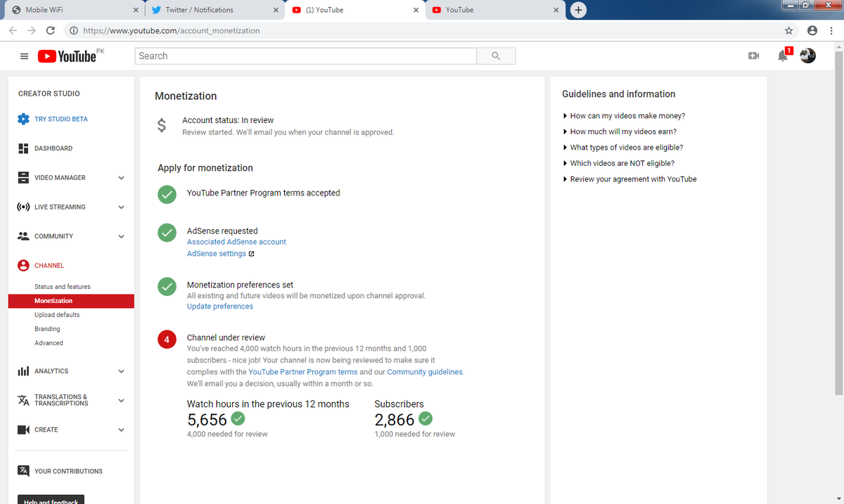Open the account avatar menu

[808, 56]
